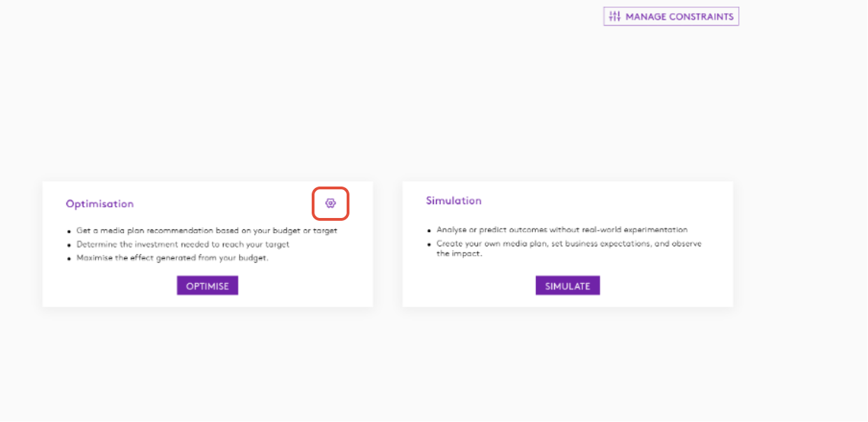Click the Manage Constraints button label
Viewport: 868px width, 422px height.
(x=679, y=17)
